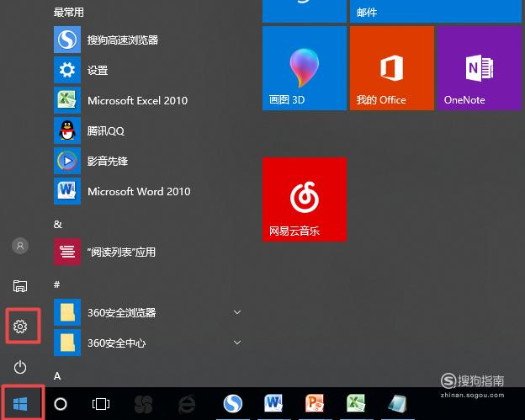Screen dimensions: 525x420
Task: Open the 360安全中心 folder entry
Action: (147, 343)
